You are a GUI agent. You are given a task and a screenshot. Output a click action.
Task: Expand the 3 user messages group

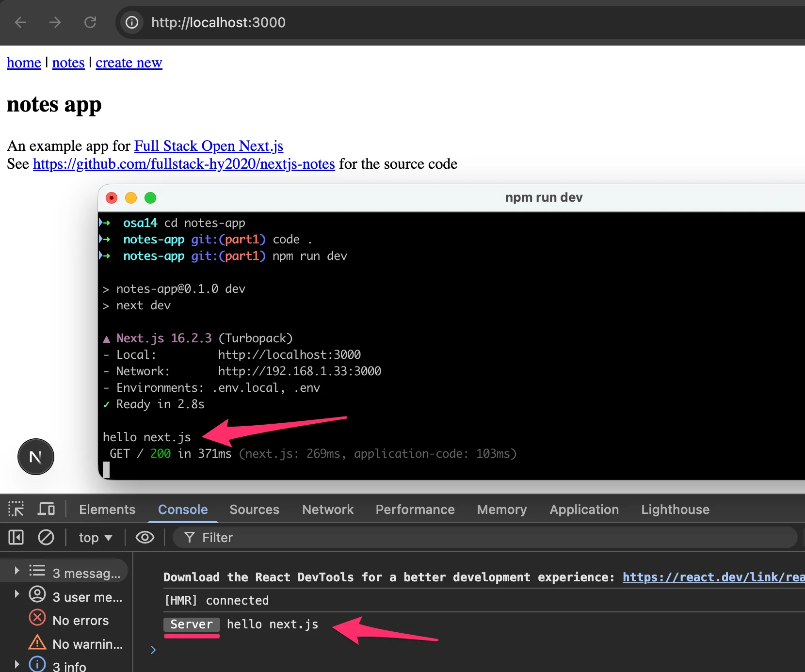(x=17, y=594)
